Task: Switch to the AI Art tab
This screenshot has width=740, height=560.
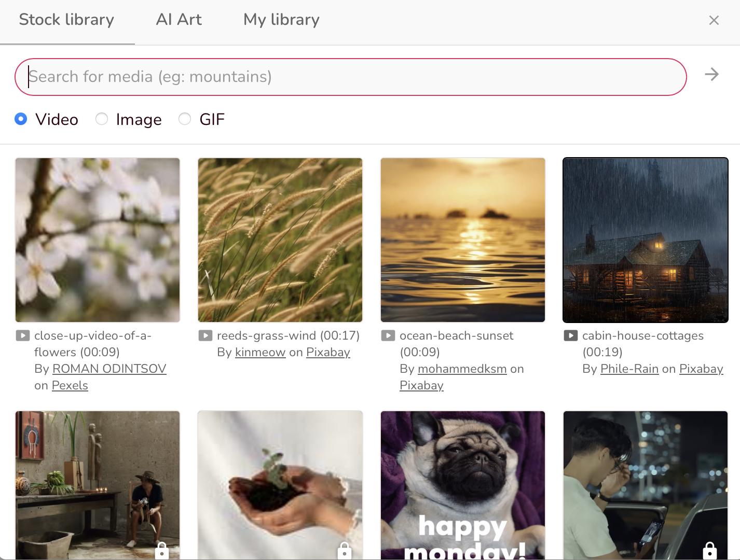Action: coord(179,20)
